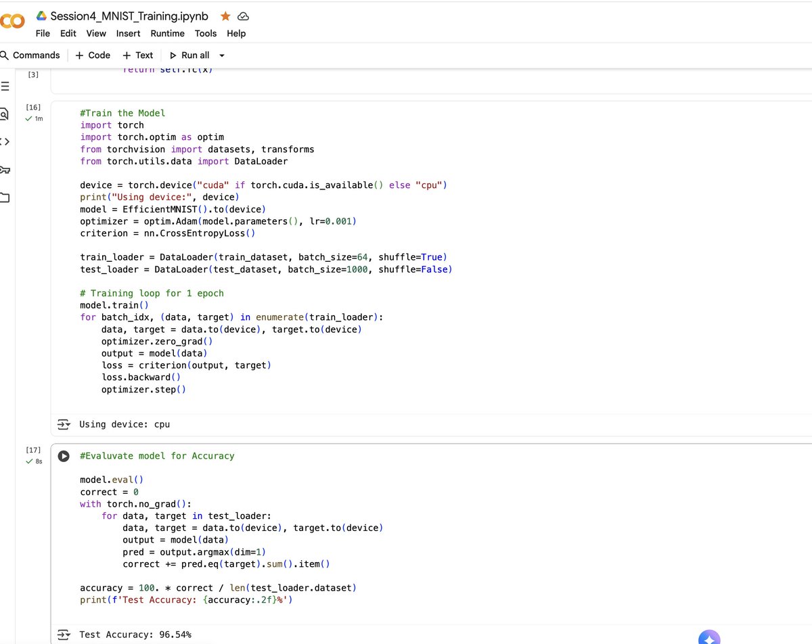Click the 'optimizer.step()' line
The width and height of the screenshot is (812, 644).
tap(143, 390)
